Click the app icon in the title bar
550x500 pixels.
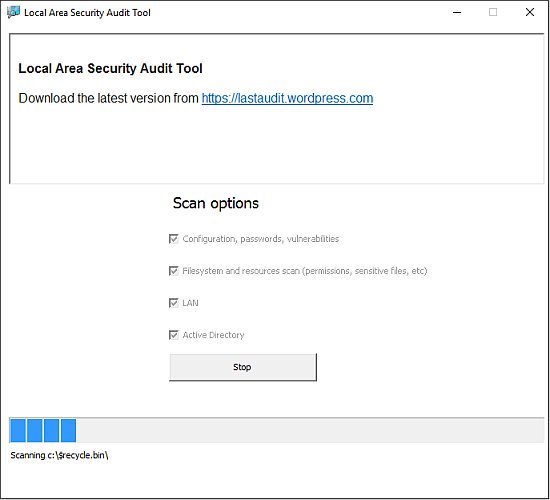click(x=13, y=12)
